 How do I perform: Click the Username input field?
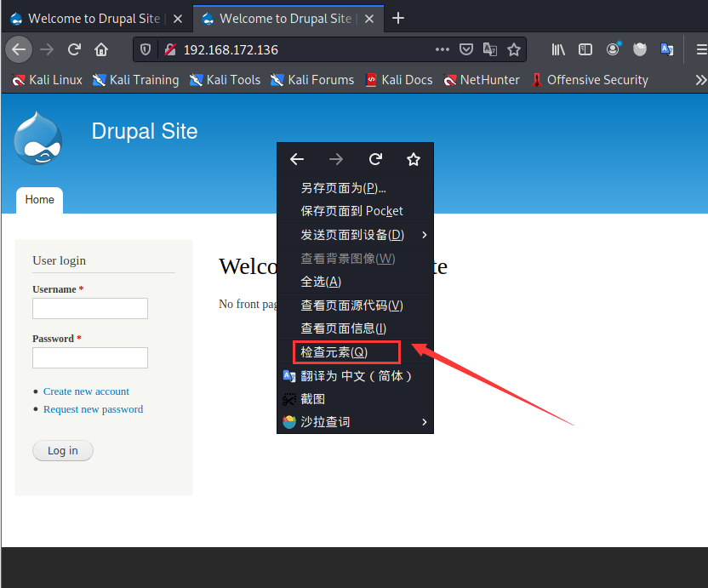click(89, 308)
